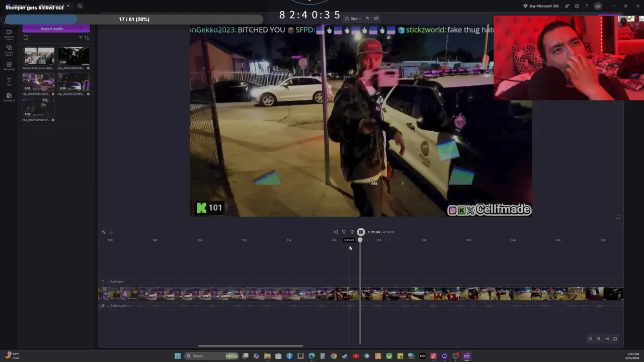Open Google Chrome from the taskbar
The width and height of the screenshot is (644, 362).
(334, 356)
